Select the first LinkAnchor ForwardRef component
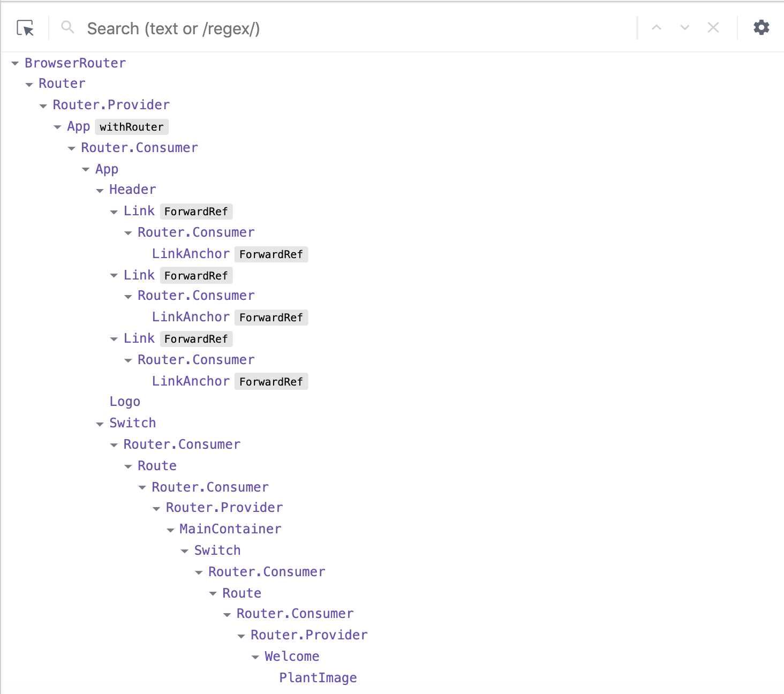The width and height of the screenshot is (784, 694). [191, 253]
